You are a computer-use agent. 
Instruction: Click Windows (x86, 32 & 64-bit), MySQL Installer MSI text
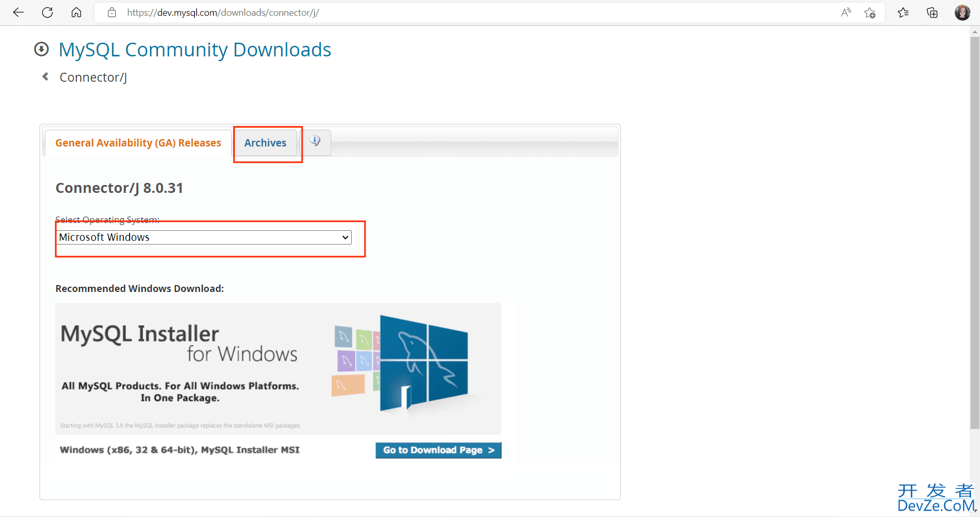tap(180, 450)
